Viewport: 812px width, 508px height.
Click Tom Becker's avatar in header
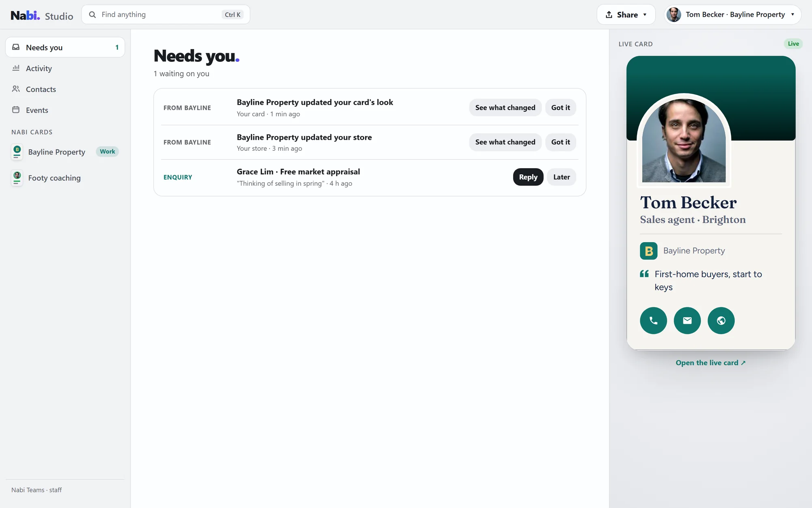(x=674, y=15)
